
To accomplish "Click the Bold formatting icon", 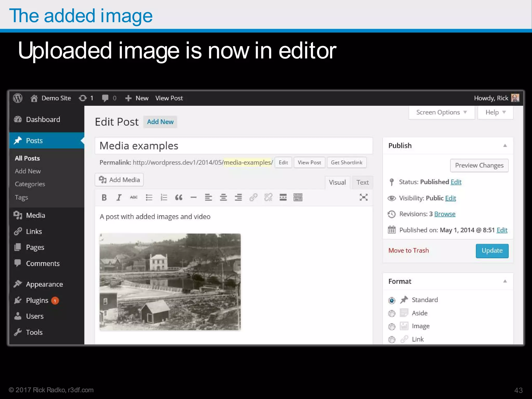I will [x=104, y=197].
